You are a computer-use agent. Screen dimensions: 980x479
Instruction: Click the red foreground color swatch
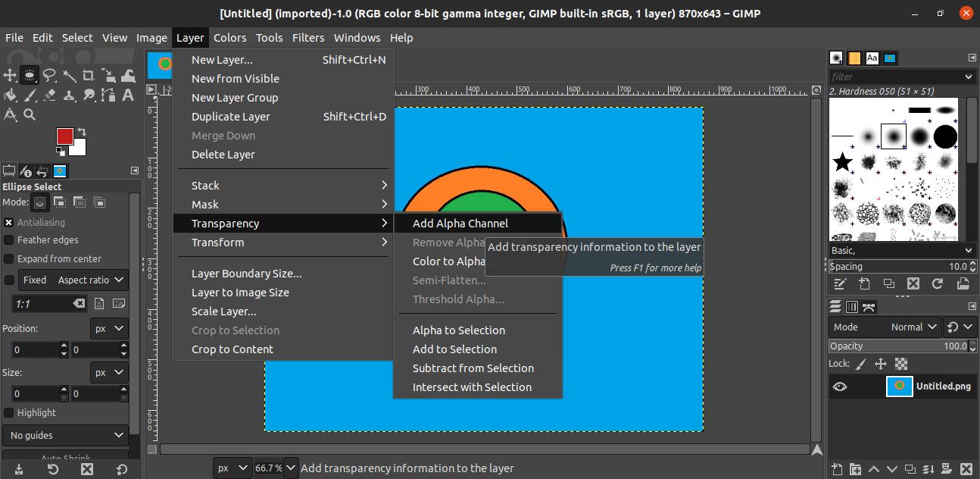[64, 136]
